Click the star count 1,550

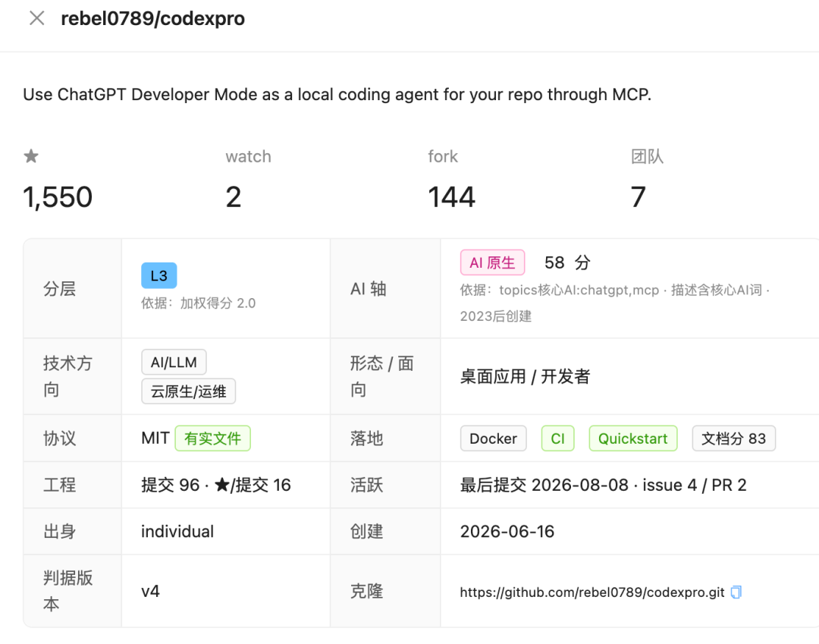58,197
